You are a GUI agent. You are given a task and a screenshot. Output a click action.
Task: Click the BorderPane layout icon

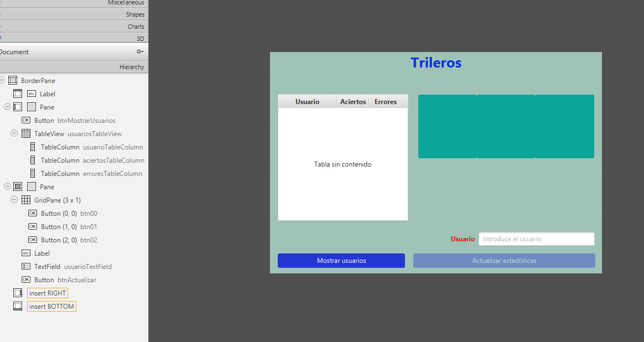[13, 80]
